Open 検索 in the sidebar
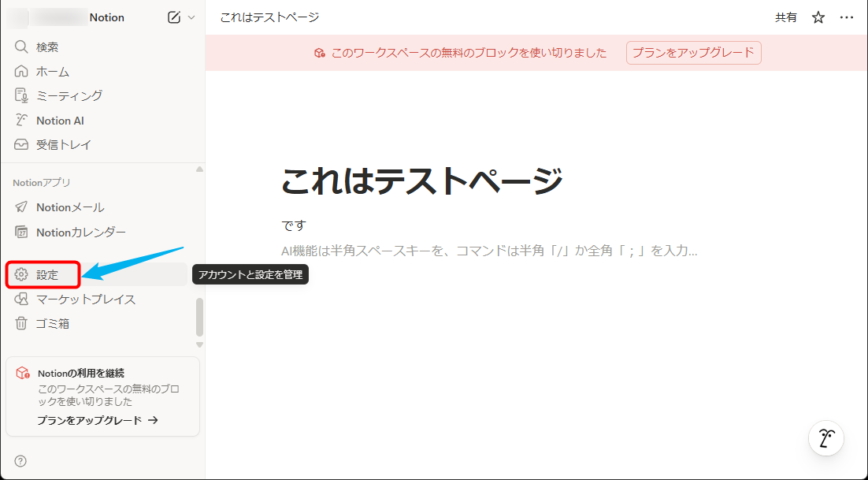868x480 pixels. point(47,47)
